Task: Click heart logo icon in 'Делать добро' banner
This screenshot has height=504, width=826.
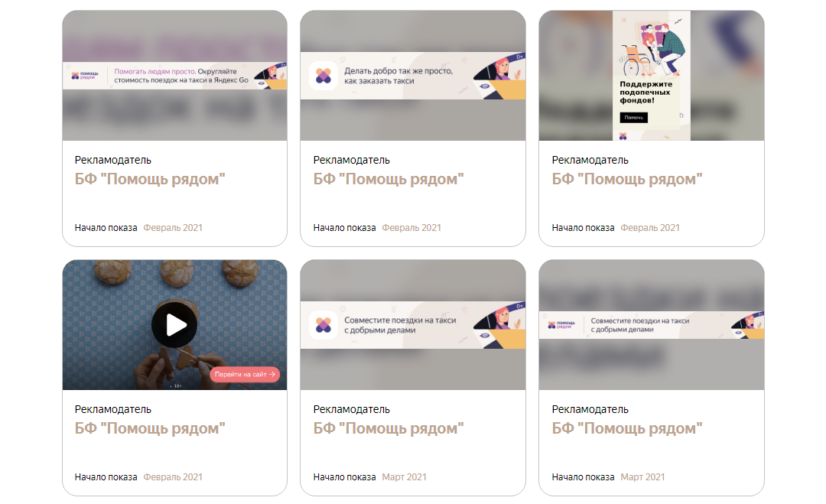Action: 324,76
